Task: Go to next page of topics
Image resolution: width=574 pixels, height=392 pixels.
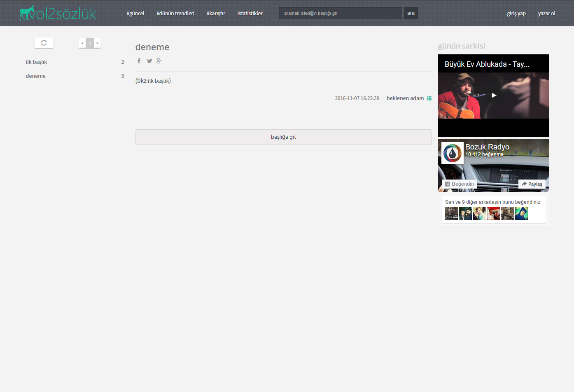Action: point(97,43)
